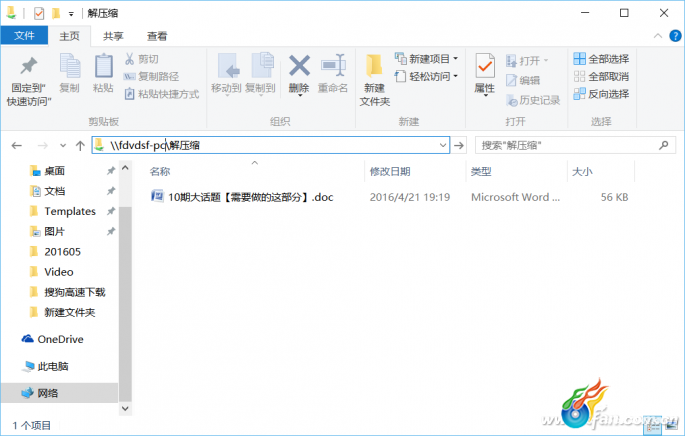Open the 搜狗高速下载 folder in the sidebar

(75, 292)
